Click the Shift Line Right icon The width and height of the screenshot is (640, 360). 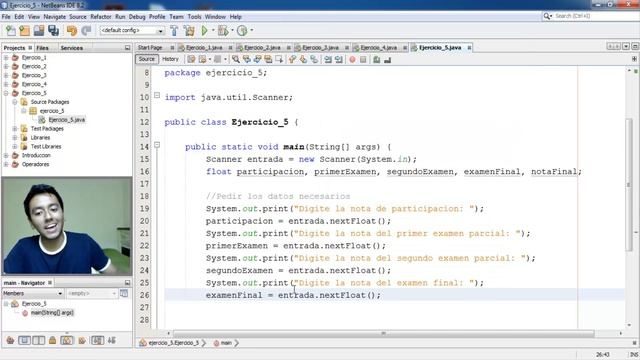[x=338, y=60]
